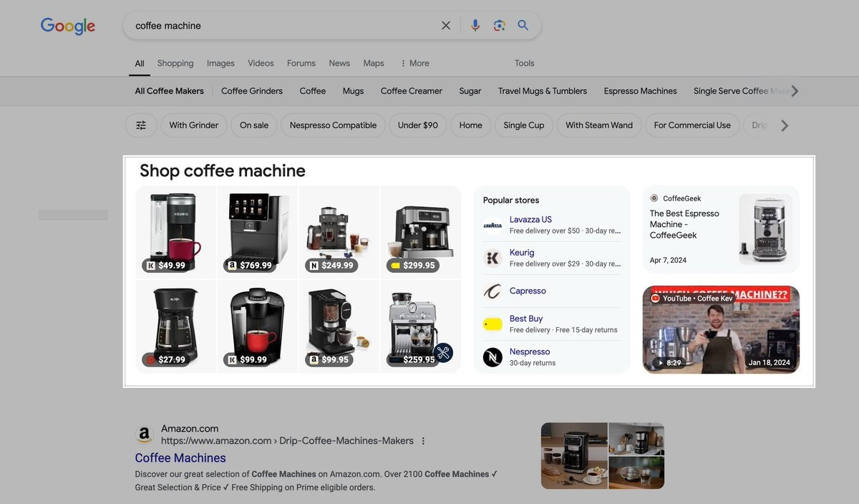Toggle the With Steam Wand filter chip
This screenshot has width=859, height=504.
pos(599,125)
